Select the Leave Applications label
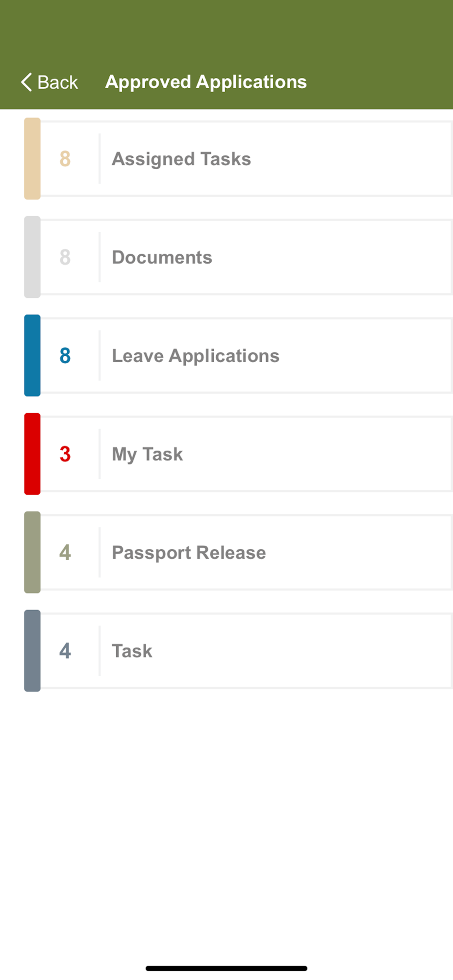This screenshot has width=453, height=980. [196, 356]
